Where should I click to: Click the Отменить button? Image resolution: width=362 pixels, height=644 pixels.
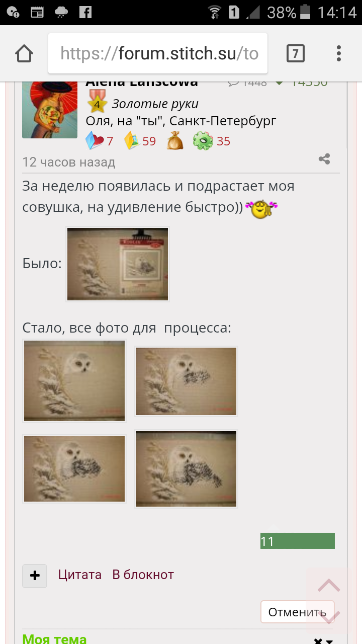297,612
